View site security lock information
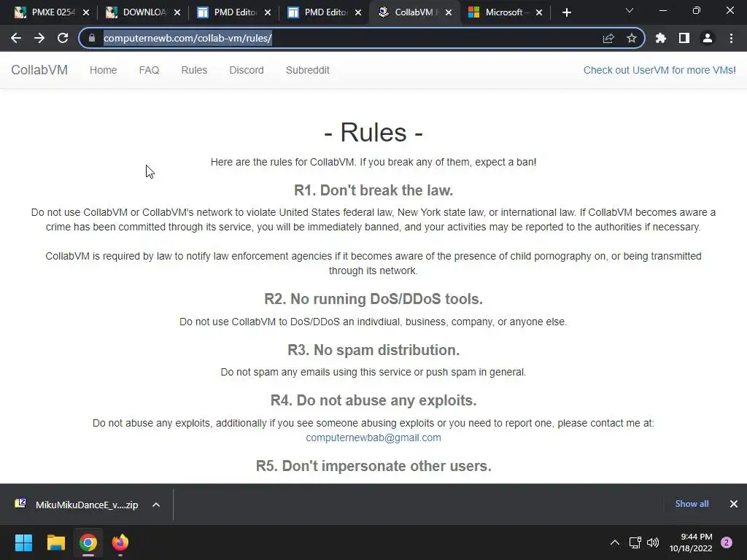Screen dimensions: 747x560 click(92, 38)
